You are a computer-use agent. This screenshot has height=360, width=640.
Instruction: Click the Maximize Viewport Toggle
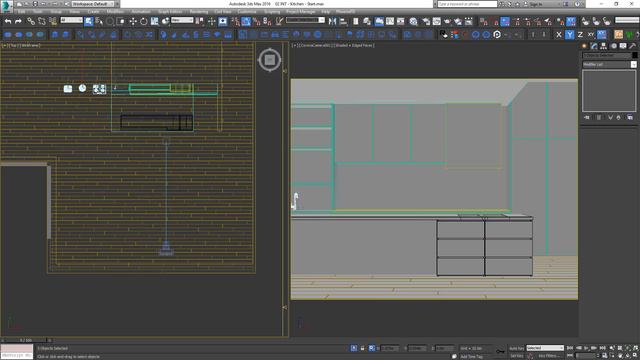636,356
